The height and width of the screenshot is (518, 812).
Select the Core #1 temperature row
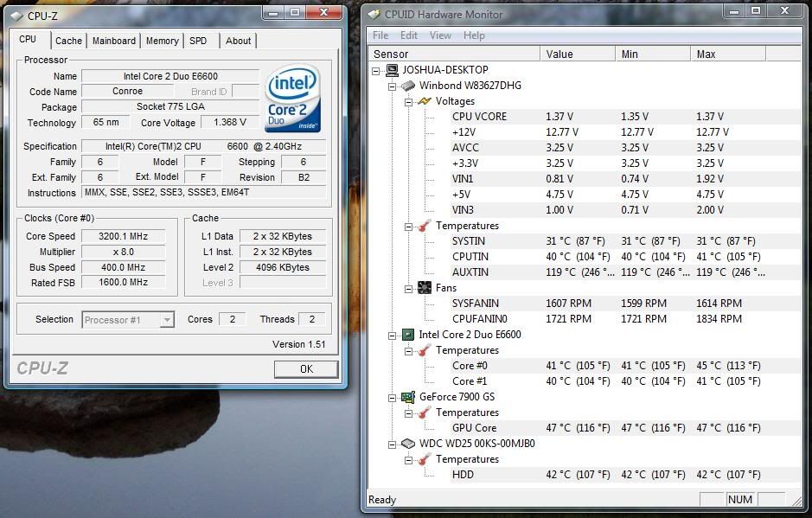point(625,381)
